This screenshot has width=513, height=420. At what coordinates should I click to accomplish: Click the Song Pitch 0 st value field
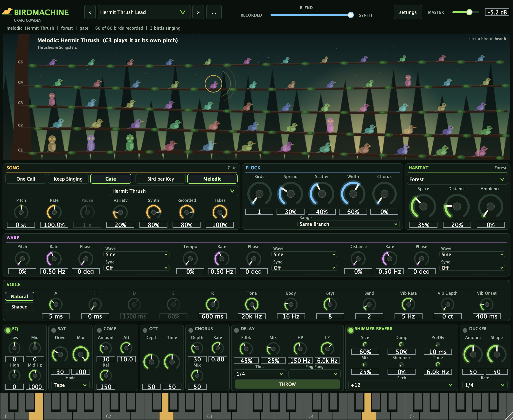click(x=21, y=225)
